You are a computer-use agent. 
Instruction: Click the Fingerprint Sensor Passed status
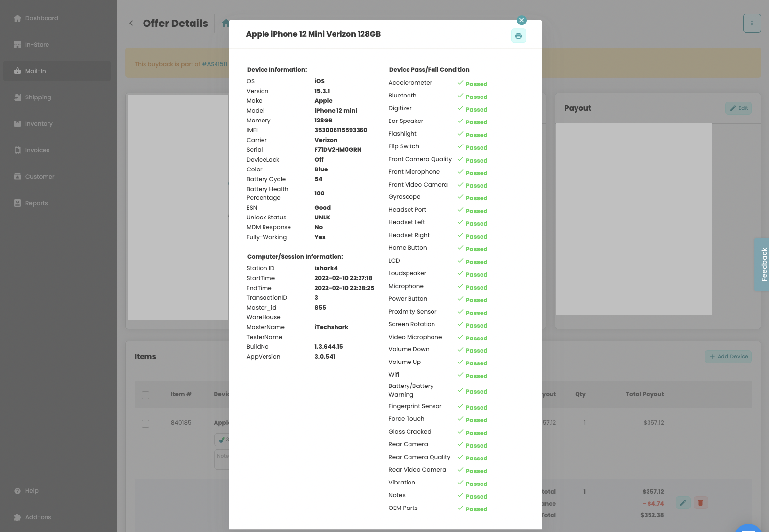pyautogui.click(x=473, y=407)
